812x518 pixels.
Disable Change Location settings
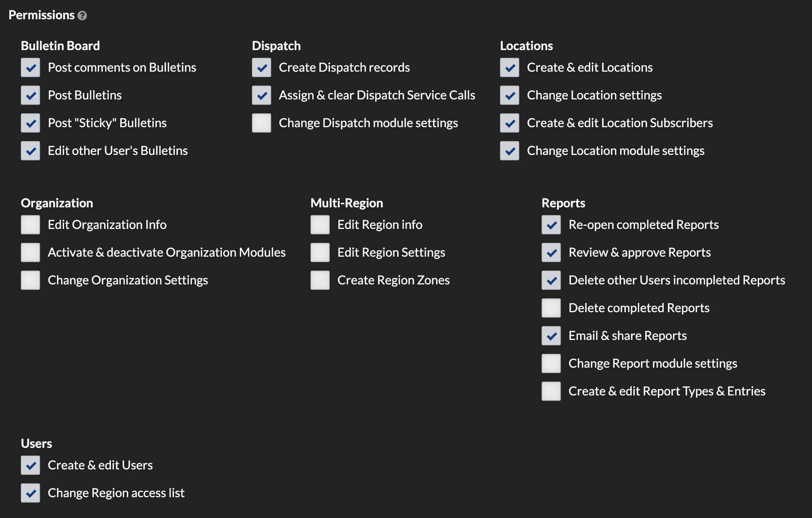(509, 95)
